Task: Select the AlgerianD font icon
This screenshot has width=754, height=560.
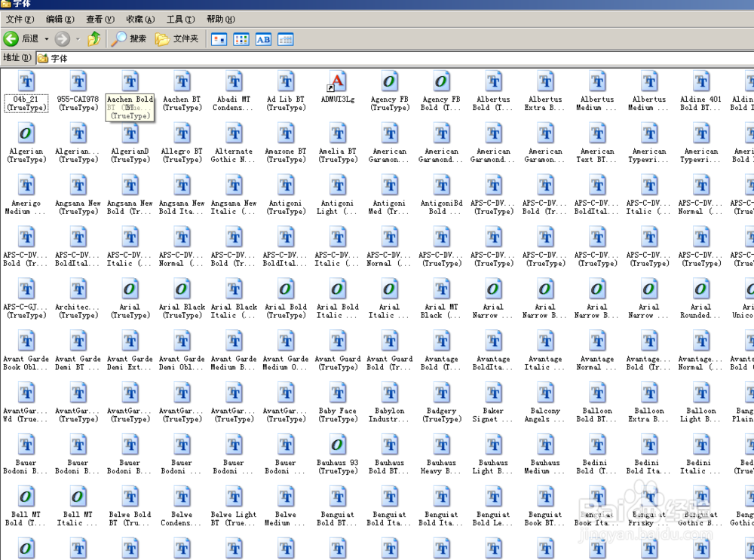Action: pos(130,133)
